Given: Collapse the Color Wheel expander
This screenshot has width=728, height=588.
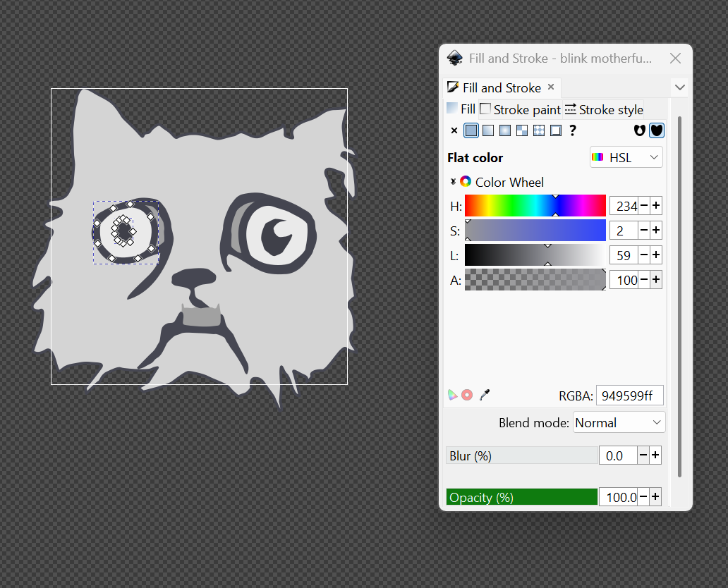Looking at the screenshot, I should pos(453,182).
